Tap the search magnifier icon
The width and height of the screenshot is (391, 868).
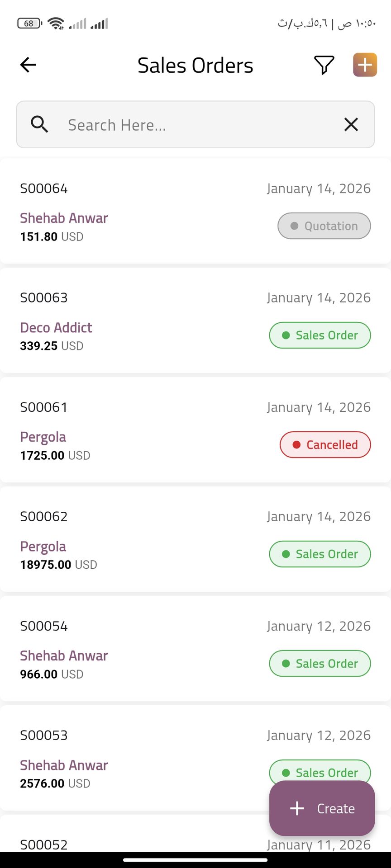39,124
